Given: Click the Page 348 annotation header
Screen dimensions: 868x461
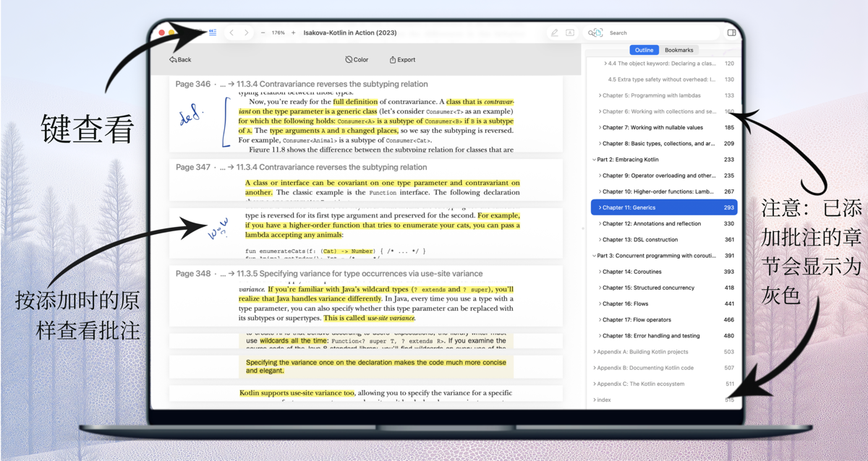Looking at the screenshot, I should pos(329,273).
